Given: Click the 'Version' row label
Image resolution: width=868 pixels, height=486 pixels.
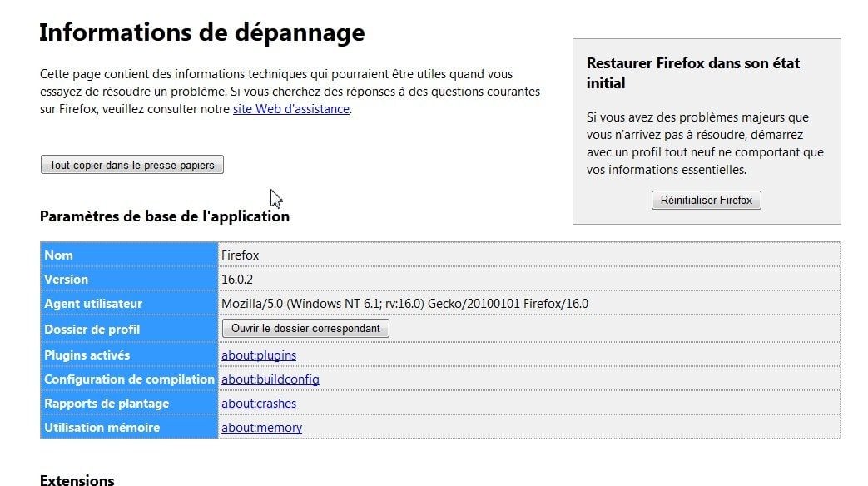Looking at the screenshot, I should (x=66, y=280).
